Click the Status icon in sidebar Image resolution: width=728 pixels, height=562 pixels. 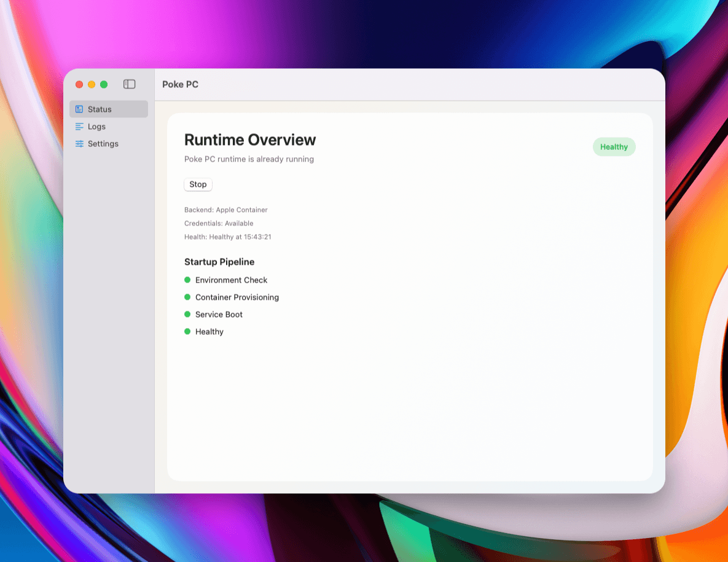pos(79,109)
